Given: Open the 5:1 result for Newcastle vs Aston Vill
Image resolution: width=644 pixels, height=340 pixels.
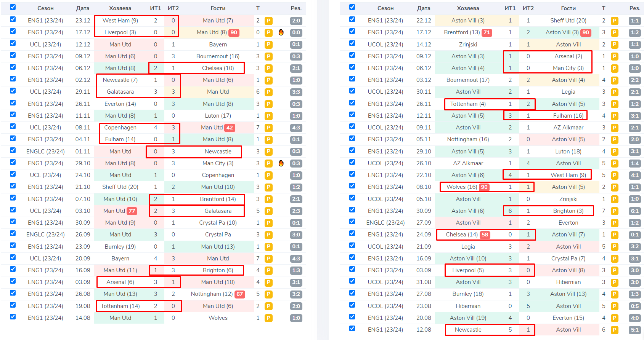Looking at the screenshot, I should pyautogui.click(x=634, y=330).
